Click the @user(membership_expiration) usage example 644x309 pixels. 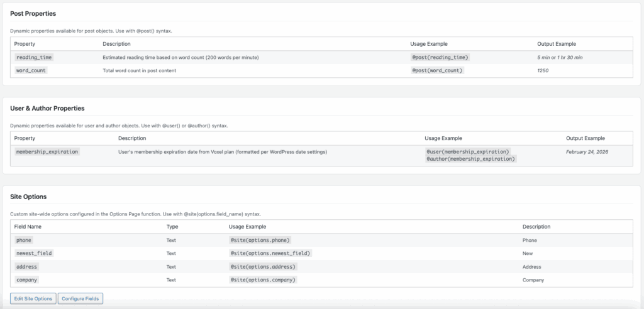(x=468, y=151)
